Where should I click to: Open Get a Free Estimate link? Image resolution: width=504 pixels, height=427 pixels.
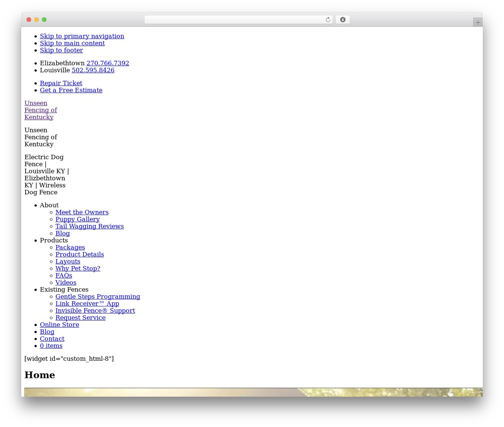71,91
